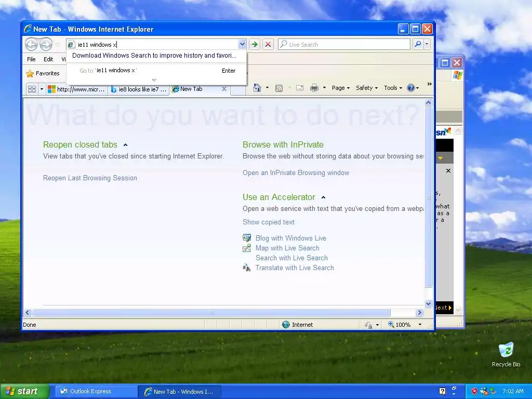This screenshot has height=399, width=532.
Task: Open a blank new tab button
Action: [238, 90]
